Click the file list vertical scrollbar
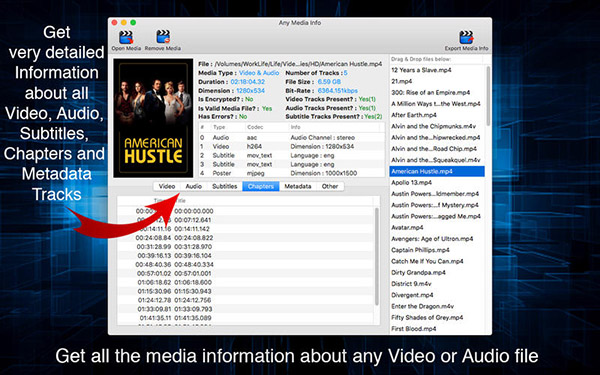This screenshot has height=375, width=600. click(x=488, y=96)
